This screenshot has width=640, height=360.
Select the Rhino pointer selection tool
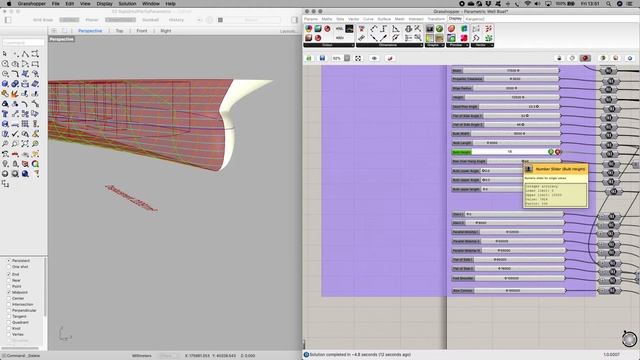pos(5,54)
